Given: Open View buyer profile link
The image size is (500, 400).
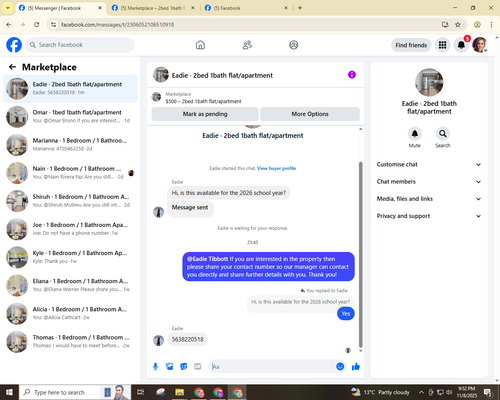Looking at the screenshot, I should click(276, 168).
